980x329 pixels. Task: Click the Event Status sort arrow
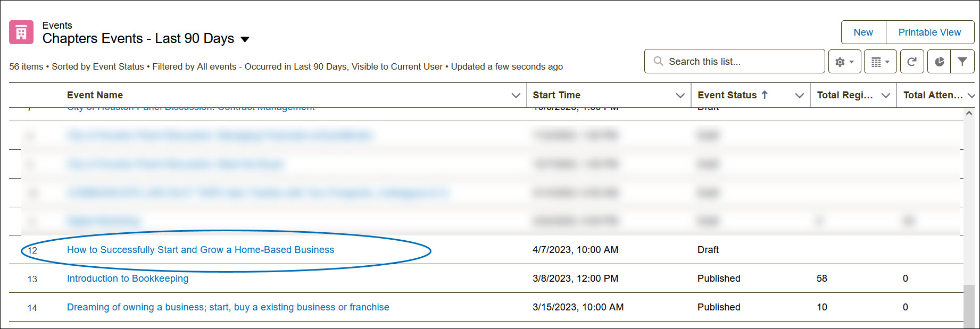[x=765, y=95]
